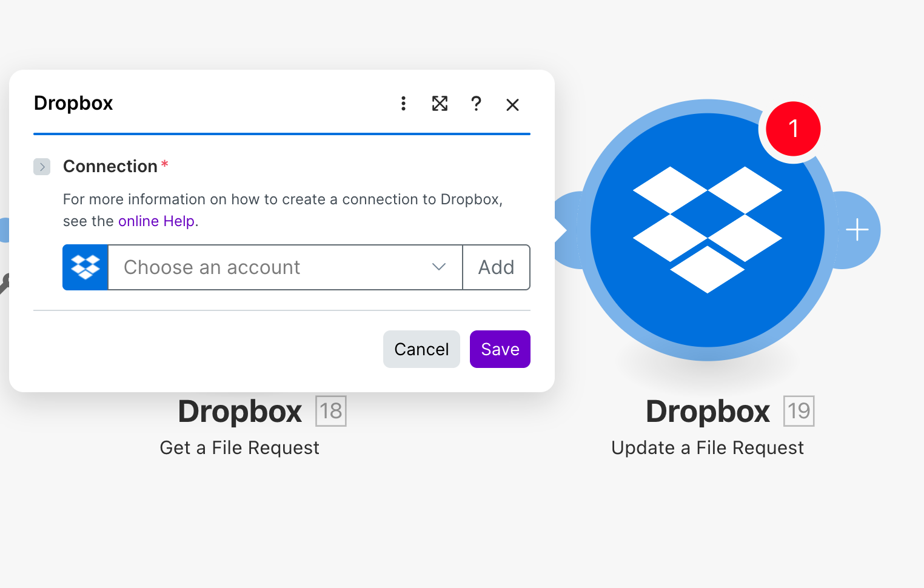Viewport: 924px width, 588px height.
Task: Click the Add connection button
Action: tap(497, 267)
